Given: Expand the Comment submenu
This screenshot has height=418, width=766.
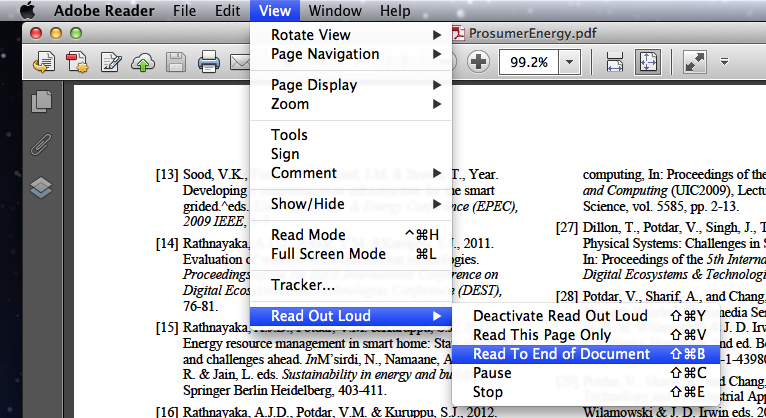Looking at the screenshot, I should coord(351,173).
